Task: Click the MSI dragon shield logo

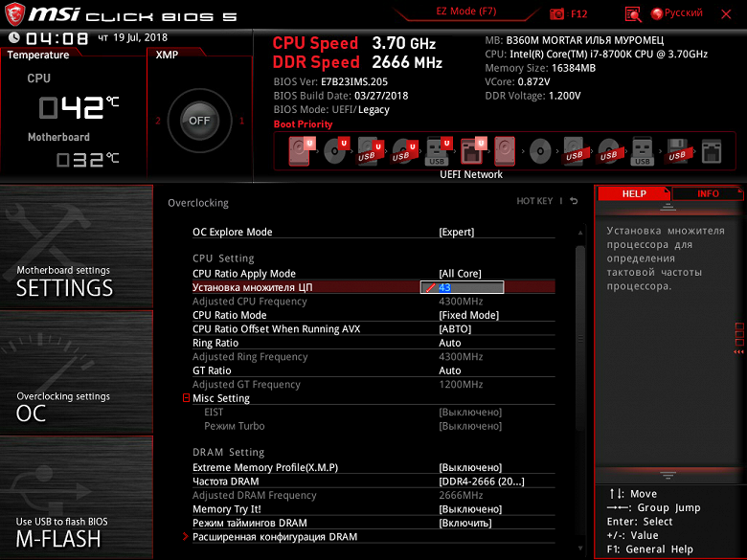Action: [14, 13]
